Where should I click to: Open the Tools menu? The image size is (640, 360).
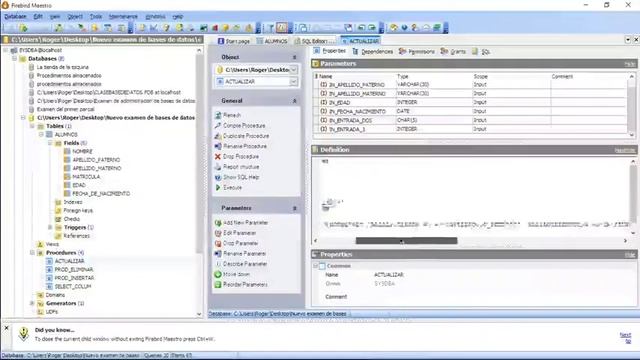[x=96, y=16]
